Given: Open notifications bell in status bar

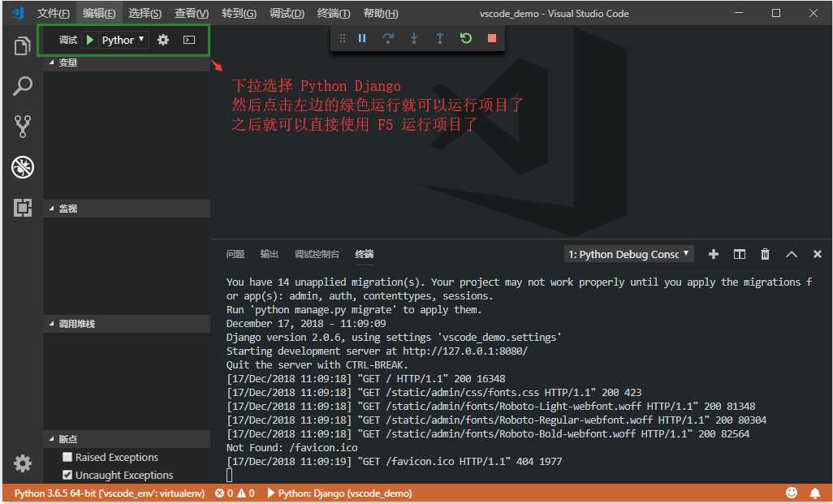Looking at the screenshot, I should coord(815,493).
